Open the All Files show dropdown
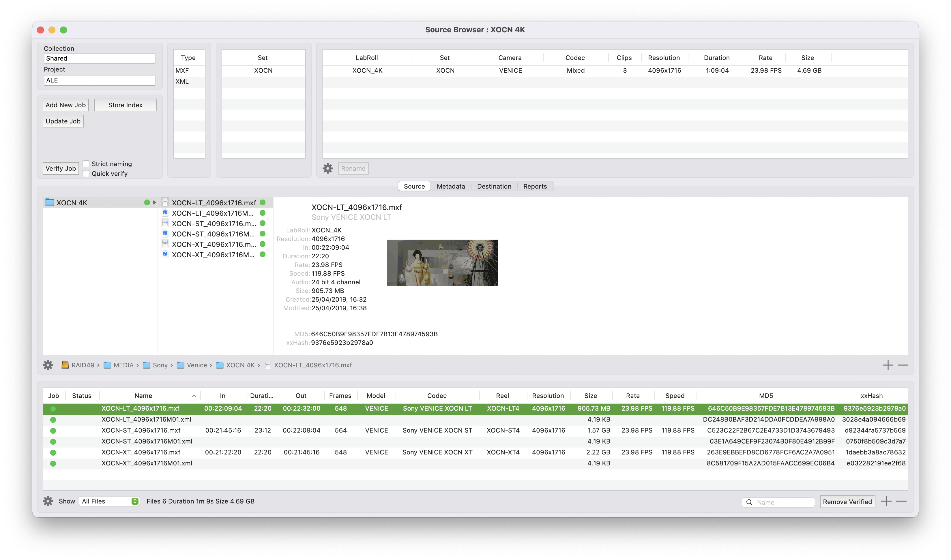This screenshot has width=951, height=560. [x=109, y=501]
